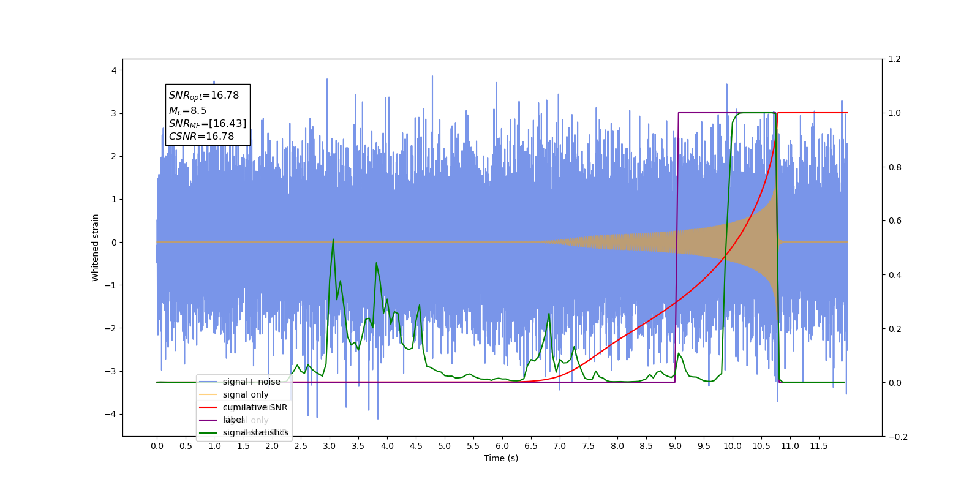The height and width of the screenshot is (490, 980).
Task: Click the purple label step rising at 9.0 seconds
Action: tap(677, 247)
